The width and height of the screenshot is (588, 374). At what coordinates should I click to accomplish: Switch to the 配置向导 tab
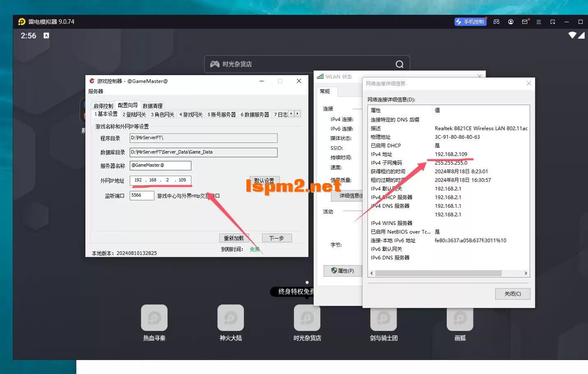[x=128, y=105]
